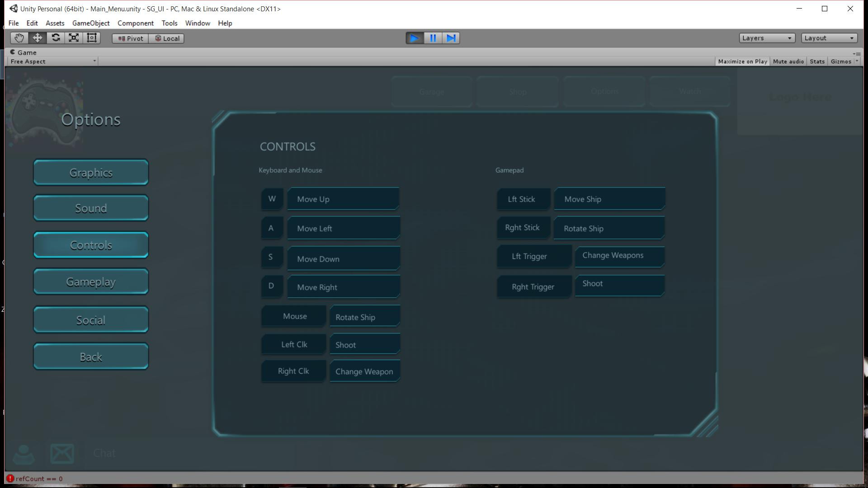The width and height of the screenshot is (868, 488).
Task: Click the Play button
Action: (414, 38)
